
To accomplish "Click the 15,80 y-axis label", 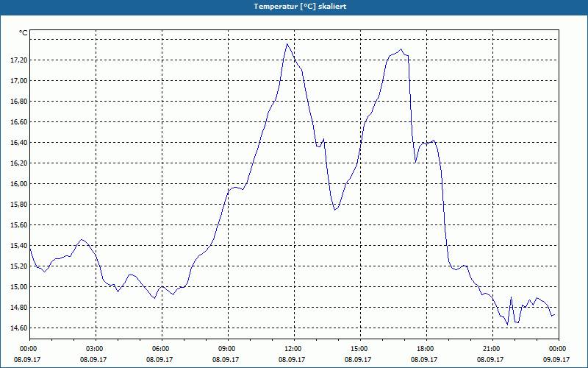I will click(x=21, y=205).
